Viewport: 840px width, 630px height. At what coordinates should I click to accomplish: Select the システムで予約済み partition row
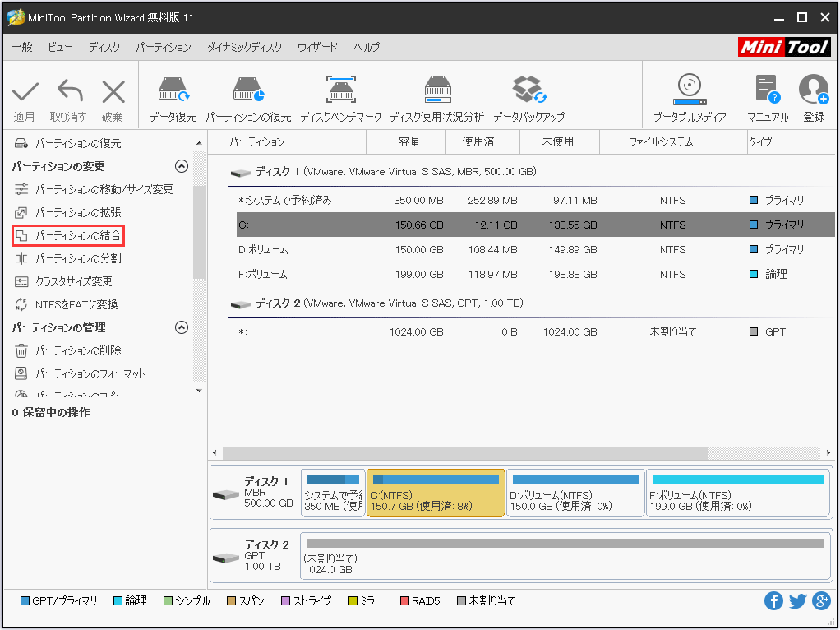[x=535, y=200]
